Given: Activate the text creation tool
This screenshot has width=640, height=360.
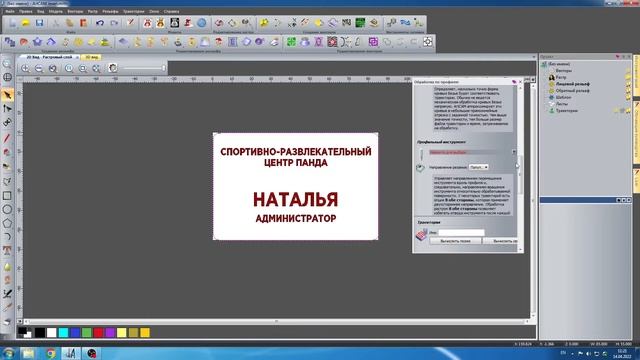Looking at the screenshot, I should click(x=7, y=250).
